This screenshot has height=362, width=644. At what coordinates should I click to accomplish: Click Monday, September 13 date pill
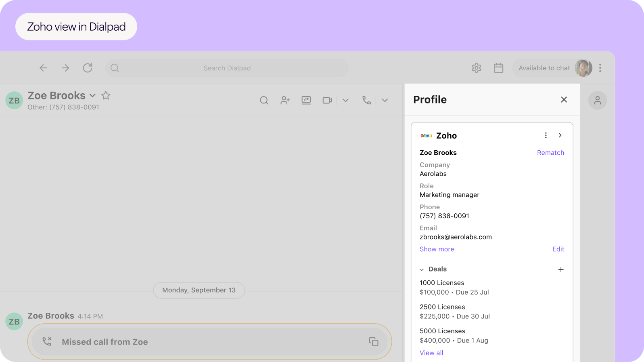(199, 290)
